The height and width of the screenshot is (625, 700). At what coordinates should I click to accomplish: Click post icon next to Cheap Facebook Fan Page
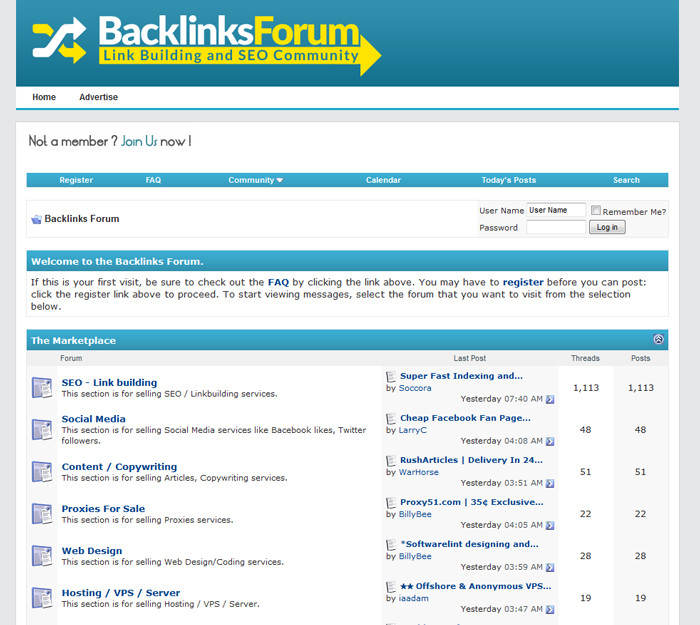[391, 418]
